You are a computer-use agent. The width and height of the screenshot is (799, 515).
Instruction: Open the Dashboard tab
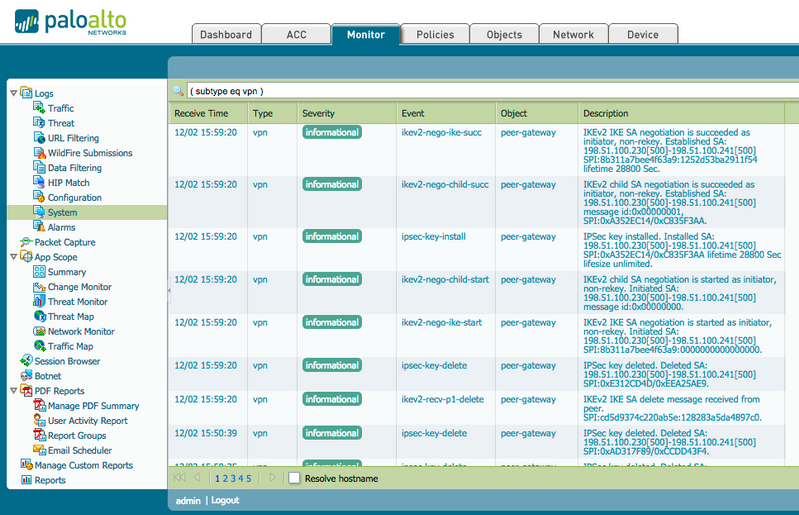click(x=226, y=34)
